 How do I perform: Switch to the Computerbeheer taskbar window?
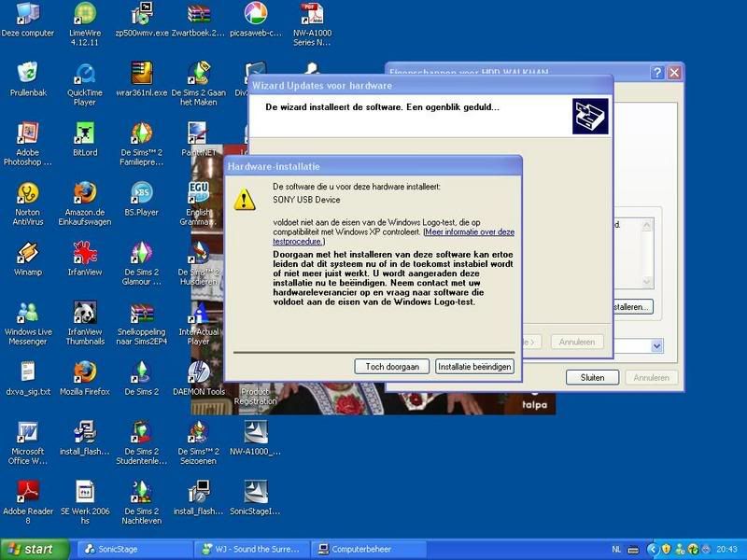coord(368,549)
